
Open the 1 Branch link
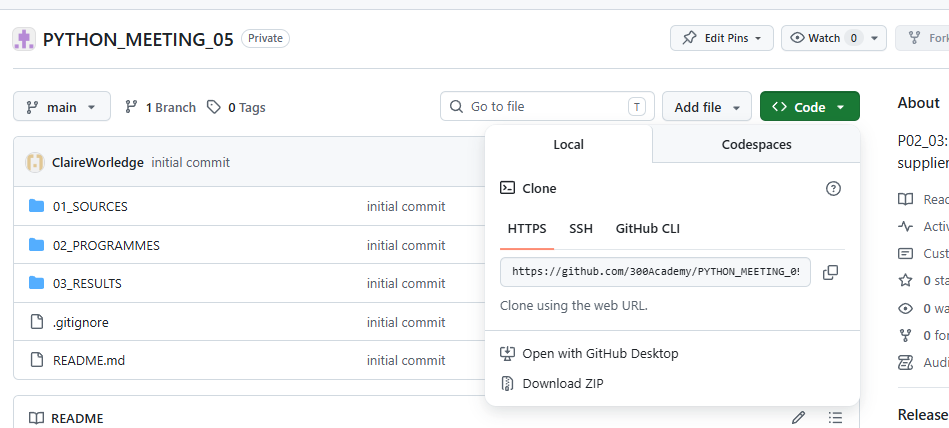(160, 107)
